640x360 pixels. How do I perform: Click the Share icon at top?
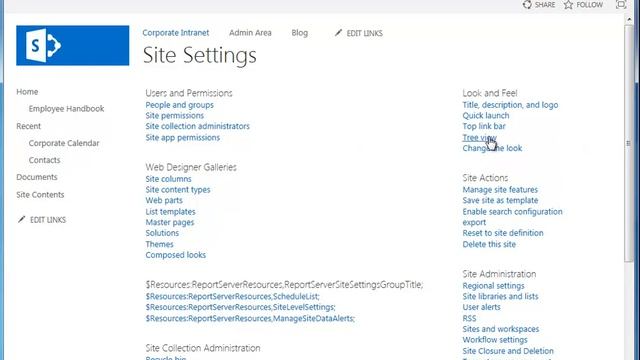coord(527,4)
